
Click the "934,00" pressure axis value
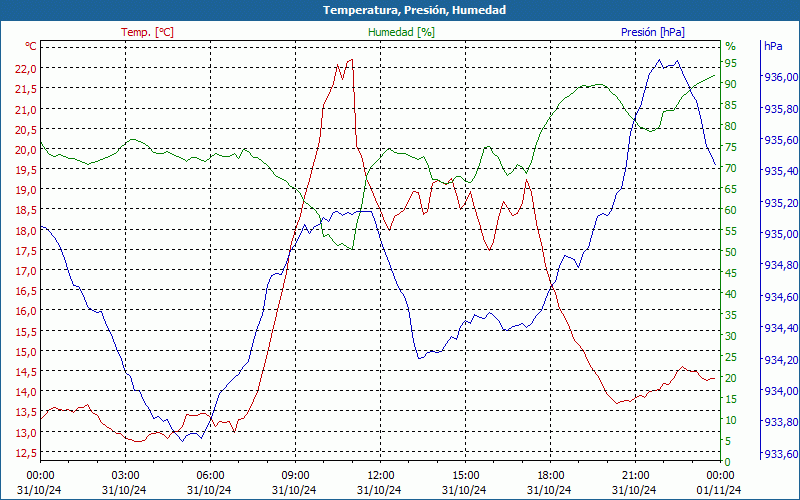pyautogui.click(x=780, y=391)
